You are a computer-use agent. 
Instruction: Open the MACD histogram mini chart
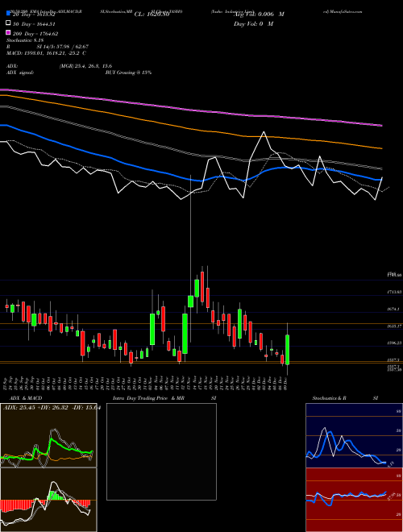coord(48,500)
